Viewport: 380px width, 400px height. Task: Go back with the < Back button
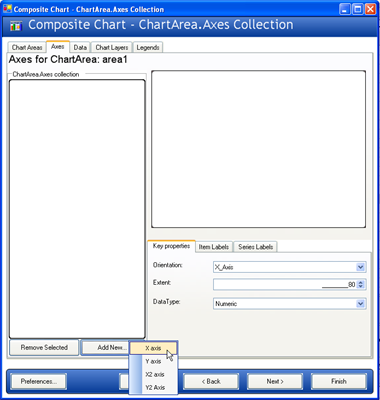(x=211, y=381)
